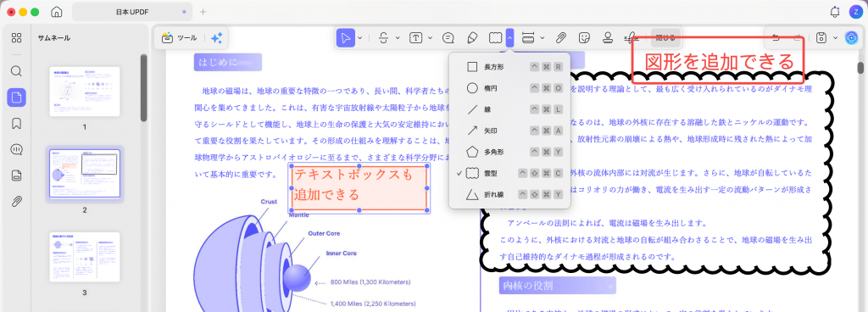Click the サムネール panel title
This screenshot has height=312, width=868.
click(53, 38)
